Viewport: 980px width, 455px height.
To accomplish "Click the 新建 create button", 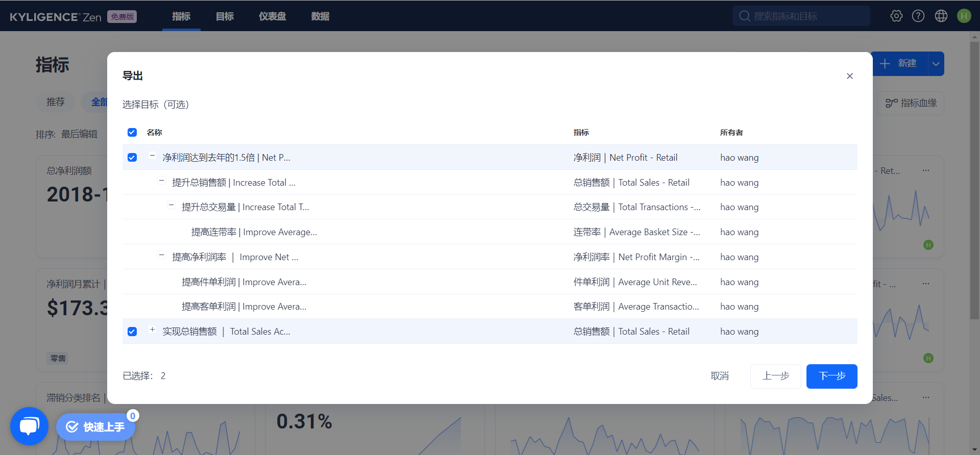I will 899,64.
